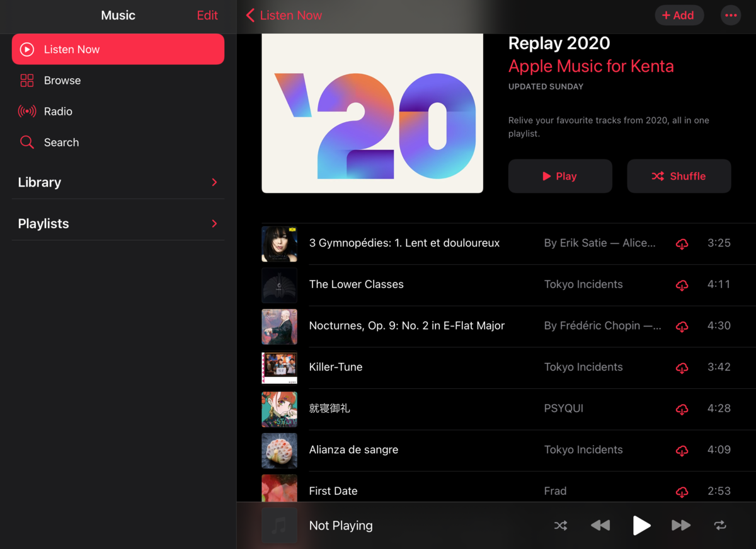The image size is (756, 549).
Task: Select the Playlists heading
Action: [x=43, y=224]
